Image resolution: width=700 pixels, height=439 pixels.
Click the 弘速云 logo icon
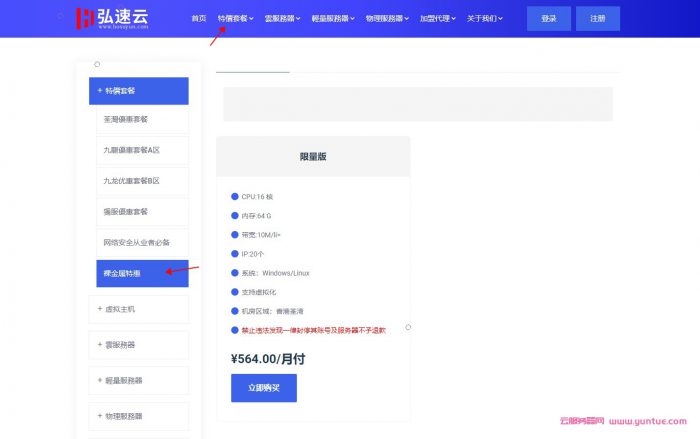[86, 18]
